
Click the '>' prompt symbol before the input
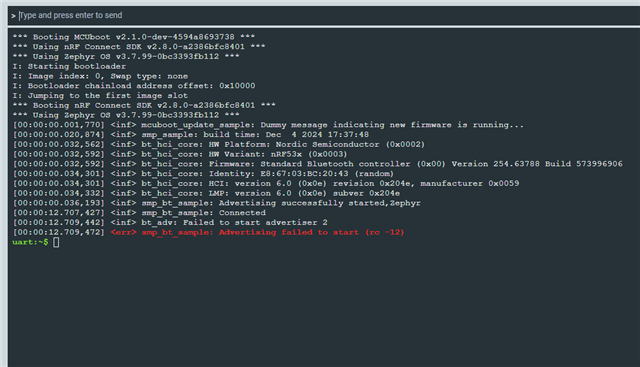click(x=13, y=16)
